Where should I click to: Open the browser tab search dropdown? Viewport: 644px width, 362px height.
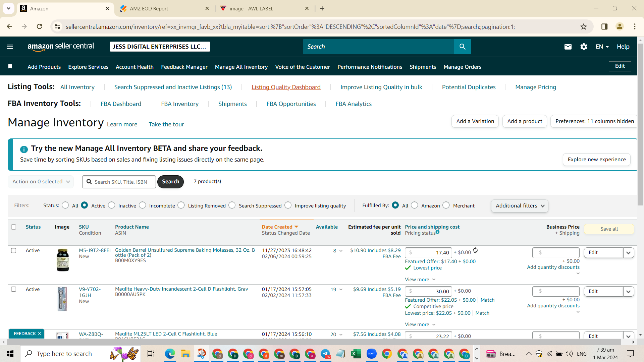pyautogui.click(x=8, y=8)
